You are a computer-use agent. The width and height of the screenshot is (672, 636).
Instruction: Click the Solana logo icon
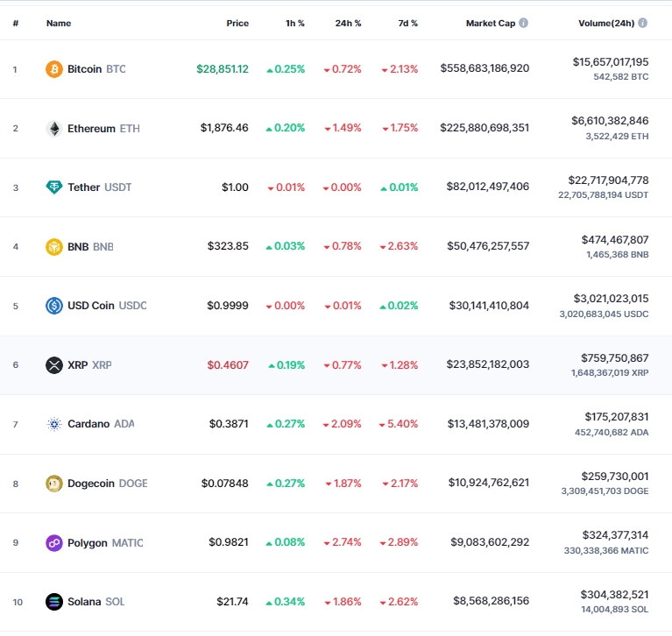pos(54,602)
